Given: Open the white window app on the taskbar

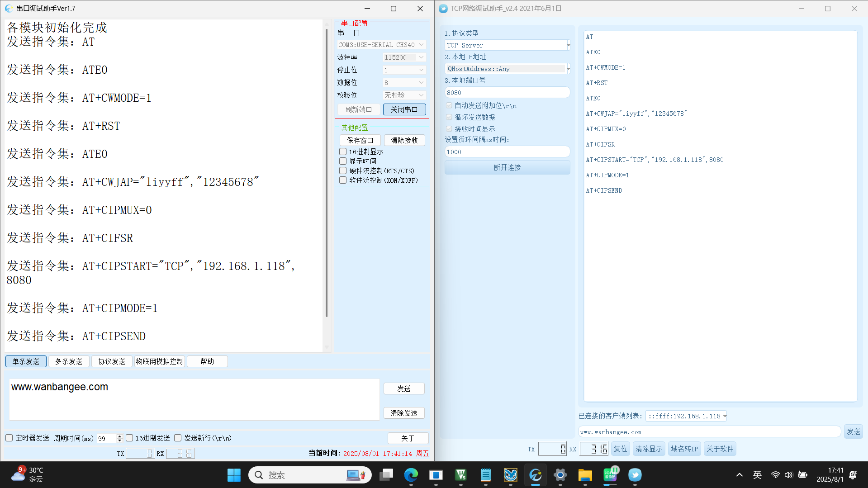Looking at the screenshot, I should click(436, 475).
